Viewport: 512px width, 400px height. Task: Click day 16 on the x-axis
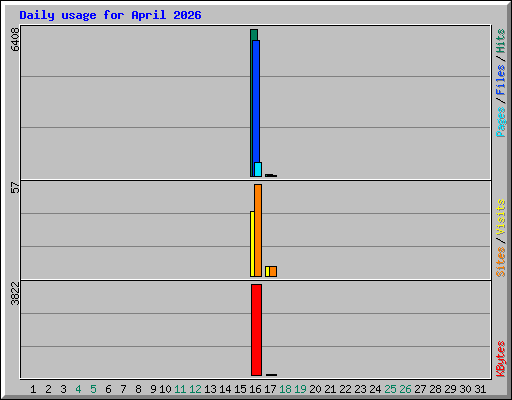click(x=255, y=389)
